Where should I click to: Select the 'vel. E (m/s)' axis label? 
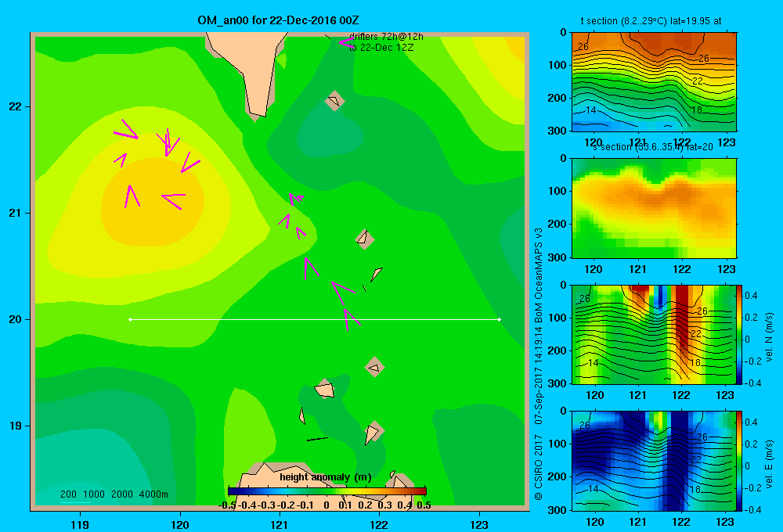coord(769,464)
